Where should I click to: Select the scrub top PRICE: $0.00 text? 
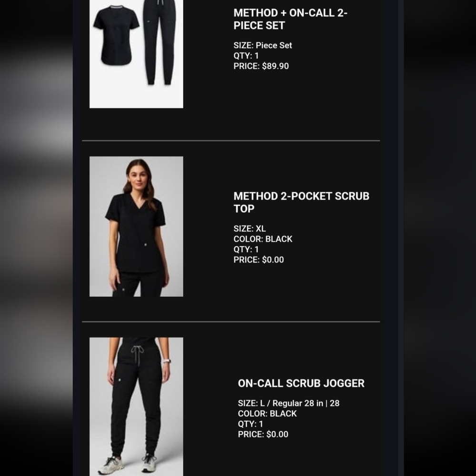click(x=258, y=259)
